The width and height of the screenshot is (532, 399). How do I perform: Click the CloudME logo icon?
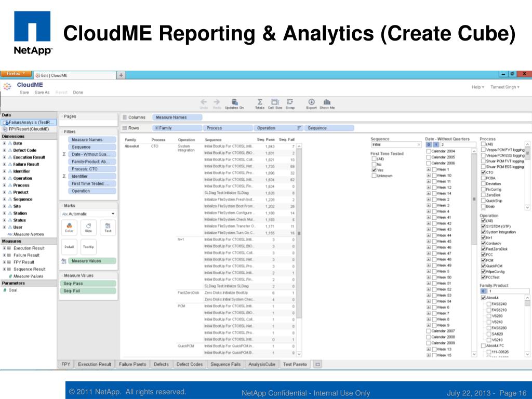click(7, 87)
